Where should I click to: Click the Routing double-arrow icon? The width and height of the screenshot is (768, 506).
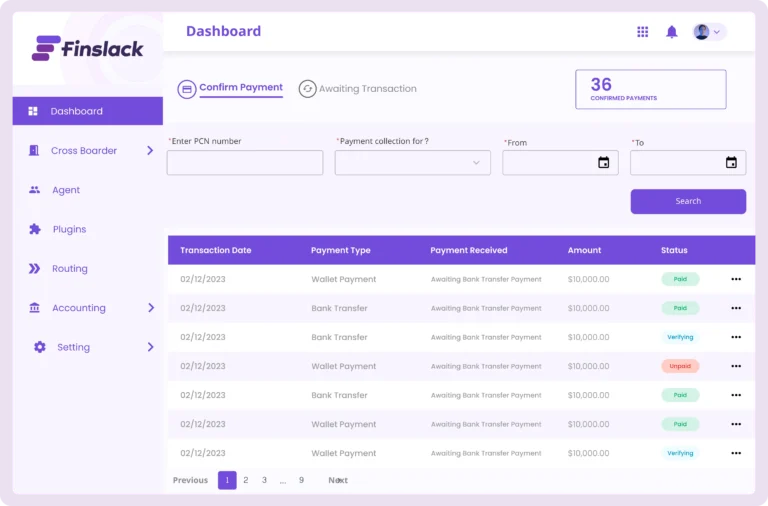click(35, 269)
